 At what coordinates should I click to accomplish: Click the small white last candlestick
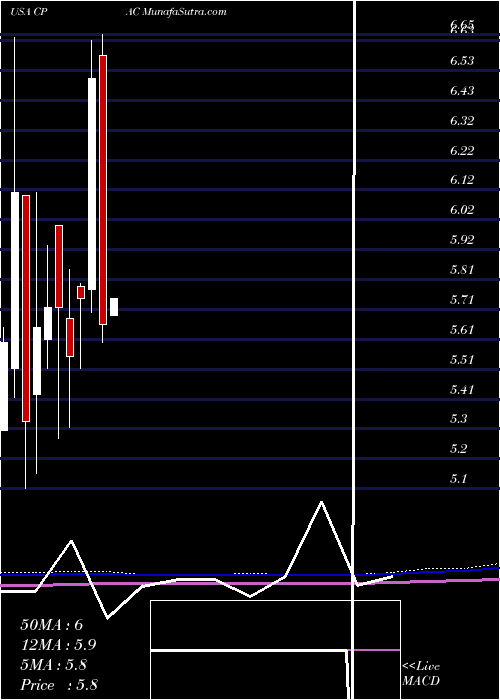tap(114, 307)
